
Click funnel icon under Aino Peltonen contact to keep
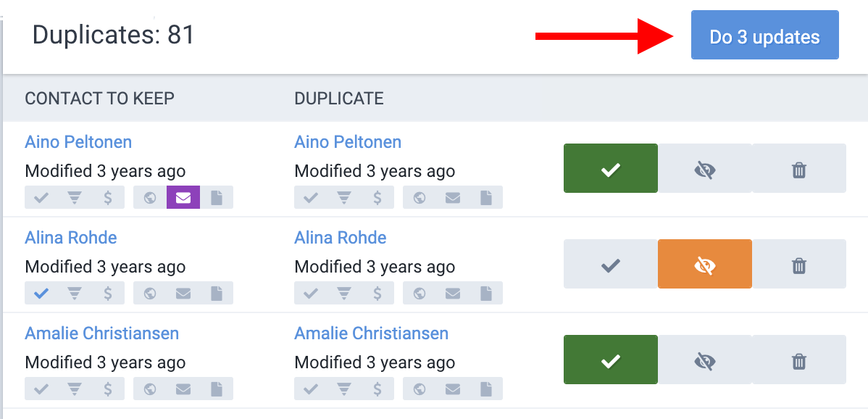[x=75, y=198]
